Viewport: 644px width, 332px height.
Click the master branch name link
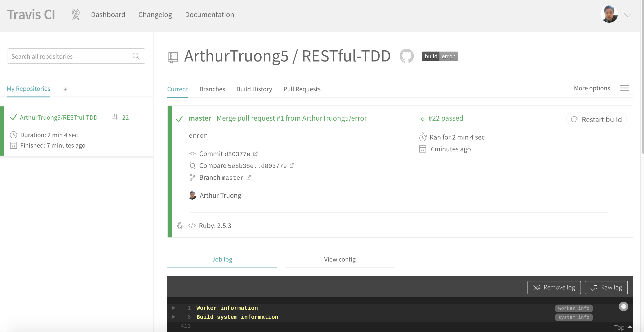tap(200, 118)
